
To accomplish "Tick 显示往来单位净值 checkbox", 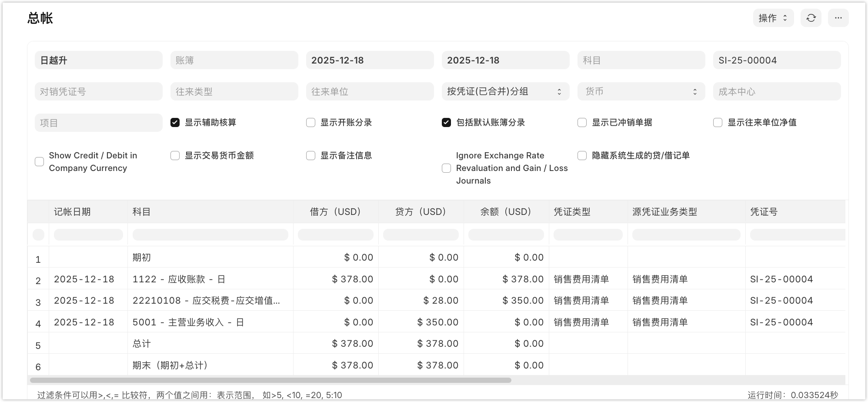I will (x=718, y=123).
